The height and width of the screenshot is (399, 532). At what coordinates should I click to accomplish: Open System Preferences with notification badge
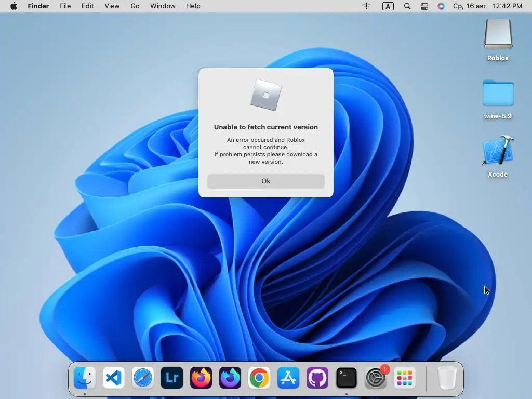pyautogui.click(x=376, y=378)
